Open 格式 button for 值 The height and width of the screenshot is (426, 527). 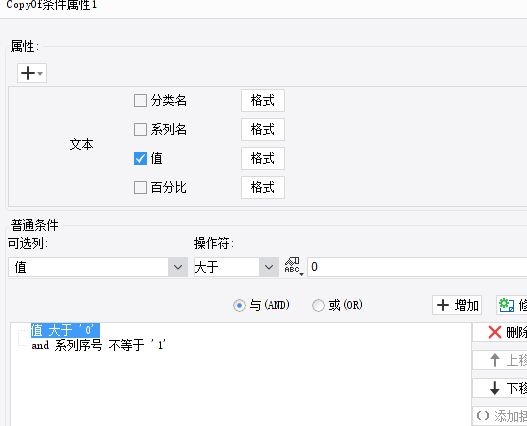point(263,158)
